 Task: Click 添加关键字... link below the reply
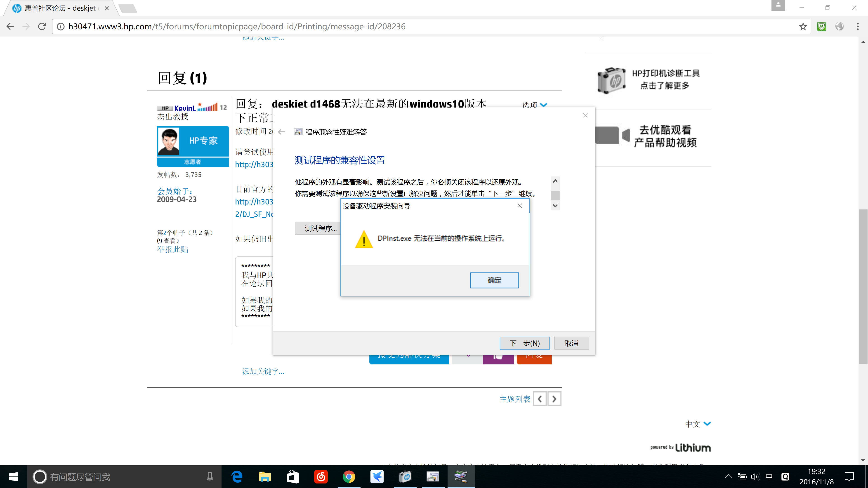263,371
